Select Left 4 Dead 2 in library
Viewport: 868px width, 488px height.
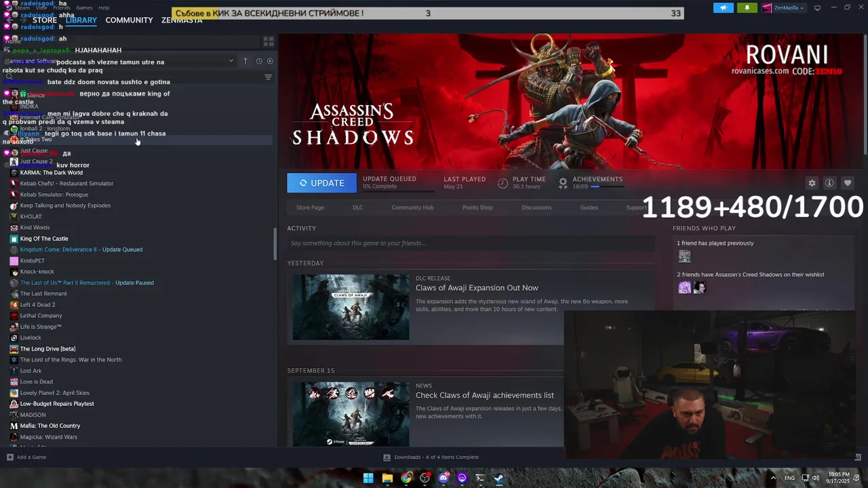click(x=37, y=305)
